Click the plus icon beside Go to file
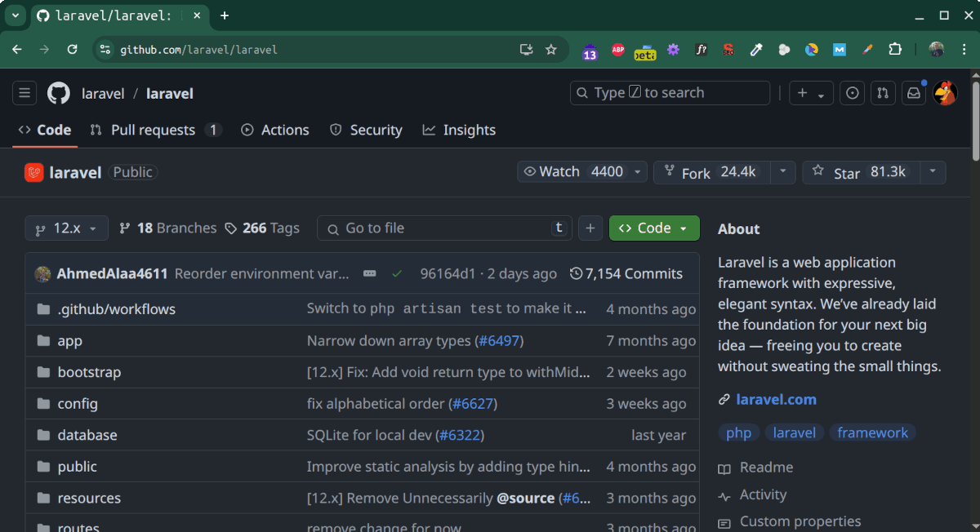 (590, 228)
